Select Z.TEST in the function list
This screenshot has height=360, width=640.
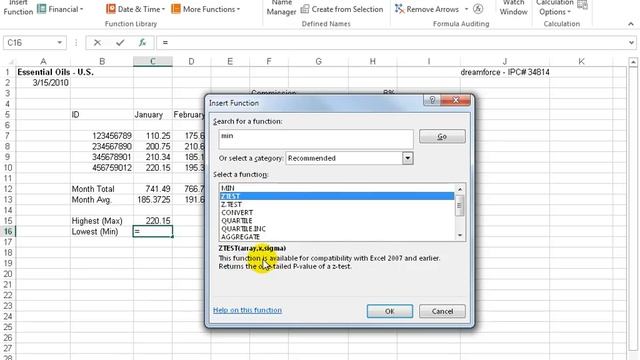point(337,204)
